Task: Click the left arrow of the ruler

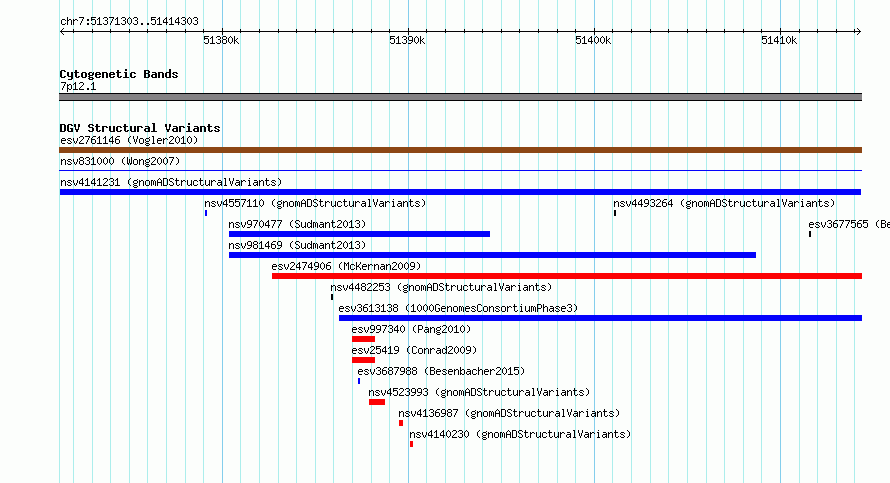Action: tap(62, 31)
